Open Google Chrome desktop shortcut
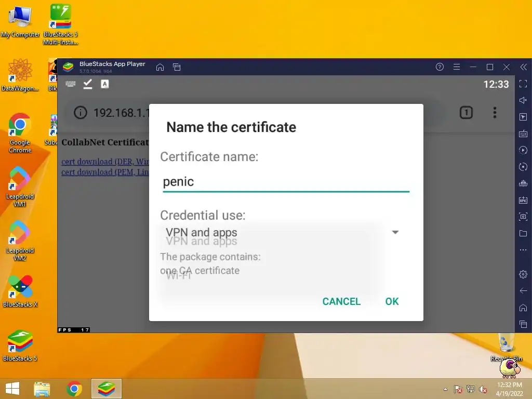Viewport: 532px width, 399px height. click(20, 134)
